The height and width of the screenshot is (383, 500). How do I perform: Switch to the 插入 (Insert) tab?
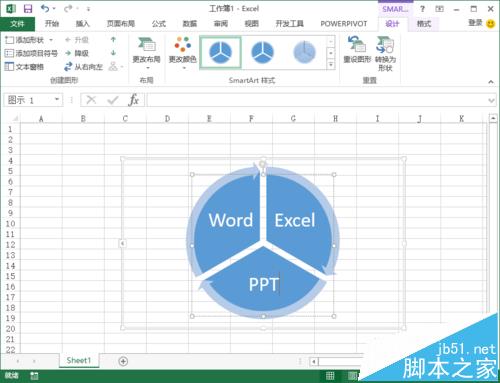[x=83, y=24]
